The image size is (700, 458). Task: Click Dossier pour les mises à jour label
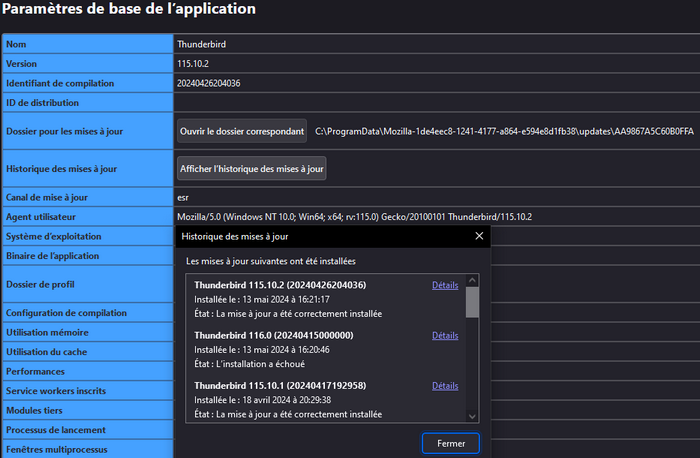click(x=64, y=131)
